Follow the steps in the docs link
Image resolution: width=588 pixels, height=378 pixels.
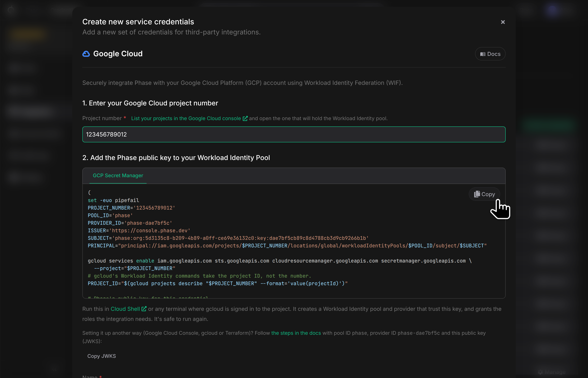[x=296, y=333]
